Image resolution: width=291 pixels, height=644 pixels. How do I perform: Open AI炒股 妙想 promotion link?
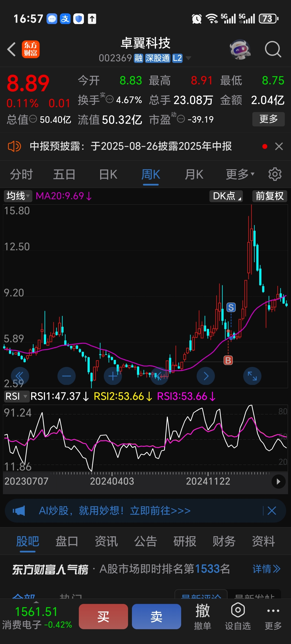point(114,510)
